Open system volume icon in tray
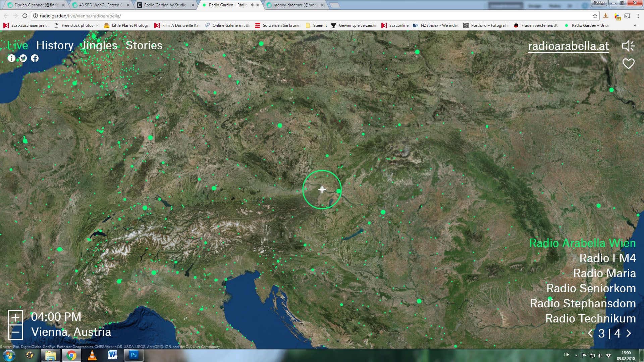 pyautogui.click(x=600, y=356)
